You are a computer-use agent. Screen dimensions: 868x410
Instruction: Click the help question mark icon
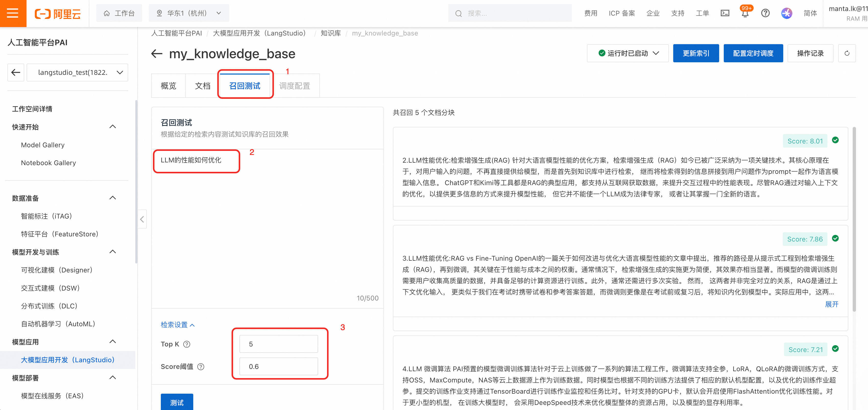pyautogui.click(x=765, y=14)
